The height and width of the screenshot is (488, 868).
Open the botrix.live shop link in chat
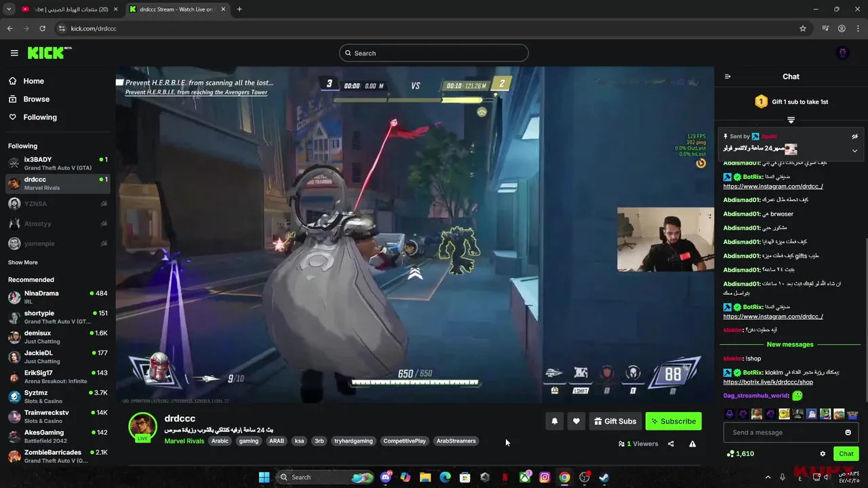pyautogui.click(x=768, y=382)
